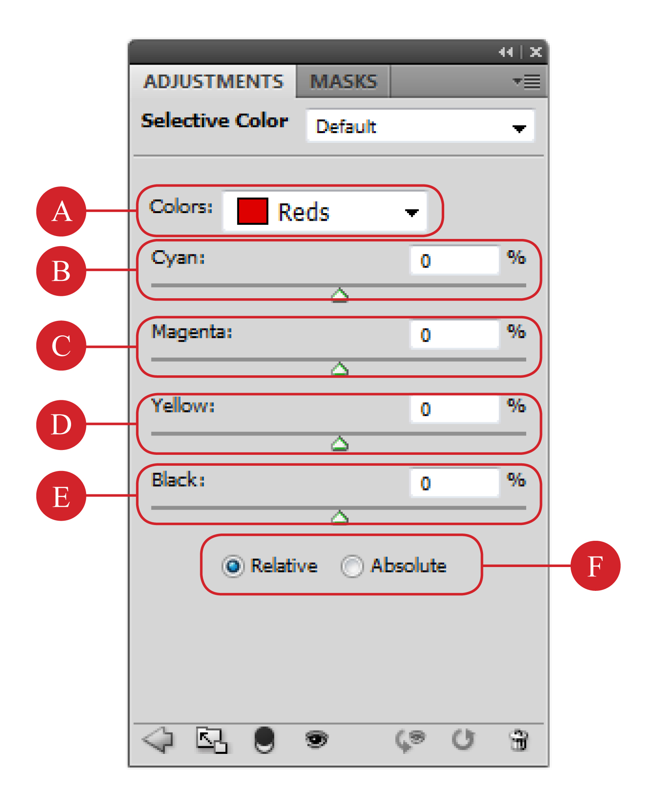Image resolution: width=651 pixels, height=812 pixels.
Task: Click the Yellow slider handle
Action: (x=340, y=444)
